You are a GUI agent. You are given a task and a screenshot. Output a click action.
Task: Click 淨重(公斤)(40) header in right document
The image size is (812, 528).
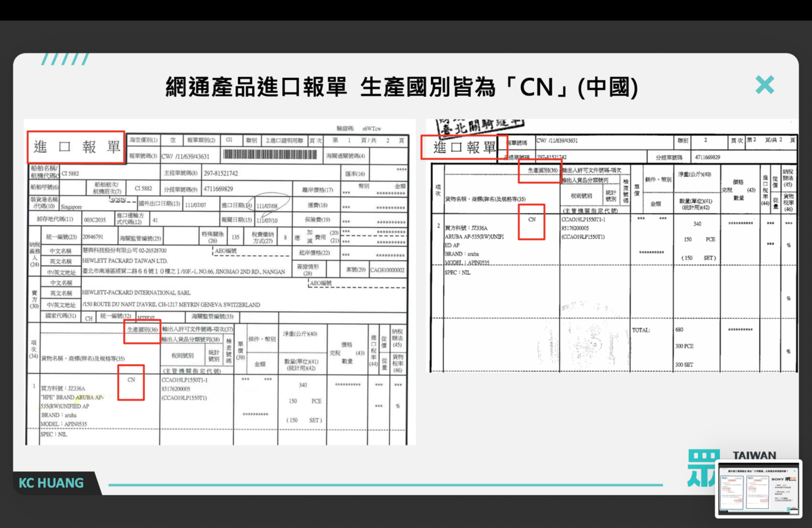[696, 174]
